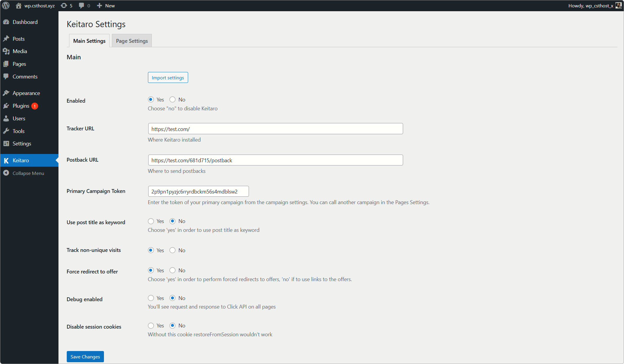Open the comments bubble icon in admin bar
This screenshot has width=624, height=364.
[x=82, y=6]
